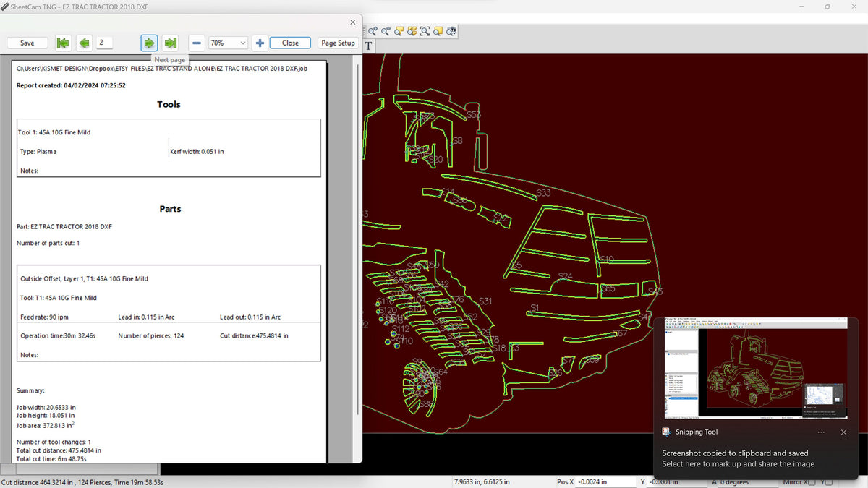
Task: Click the S24 label on the tractor drawing
Action: [566, 276]
